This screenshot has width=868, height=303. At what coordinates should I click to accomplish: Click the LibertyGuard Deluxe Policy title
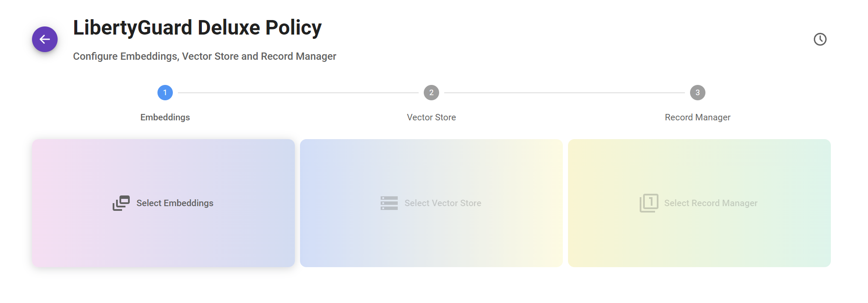197,28
